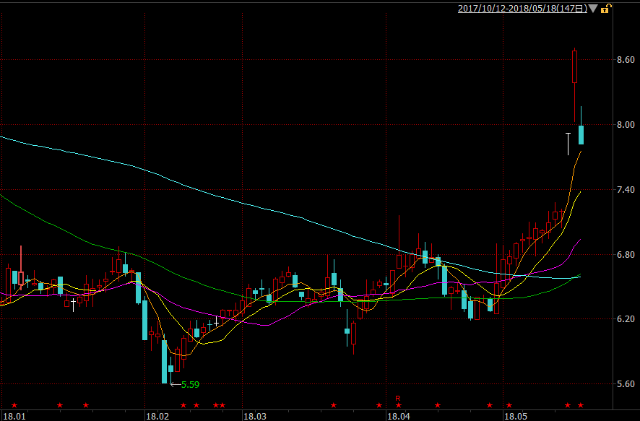640x421 pixels.
Task: Click the 18.02 date axis label
Action: pos(158,416)
